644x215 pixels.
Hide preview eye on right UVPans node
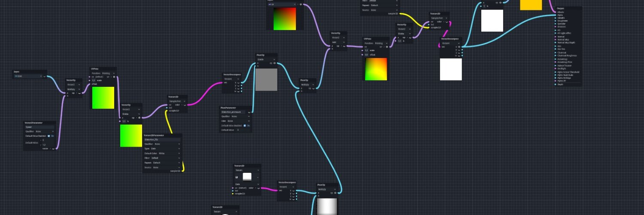(387, 46)
